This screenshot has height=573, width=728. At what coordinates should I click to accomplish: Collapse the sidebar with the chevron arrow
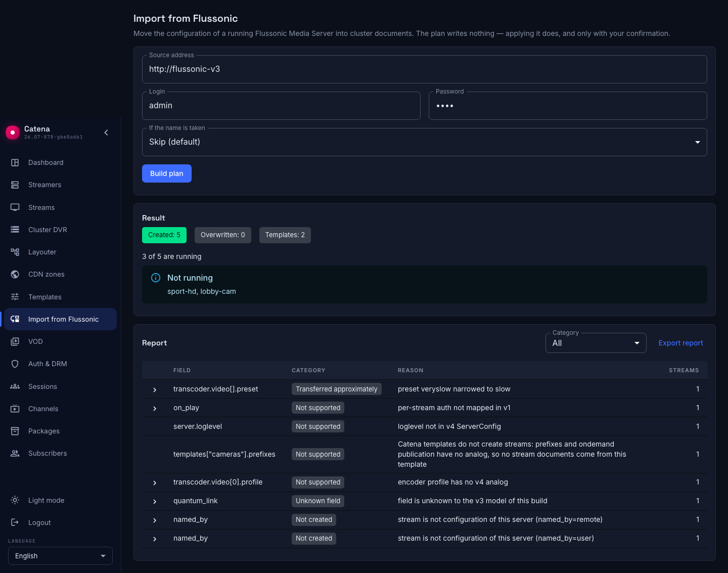click(x=106, y=133)
